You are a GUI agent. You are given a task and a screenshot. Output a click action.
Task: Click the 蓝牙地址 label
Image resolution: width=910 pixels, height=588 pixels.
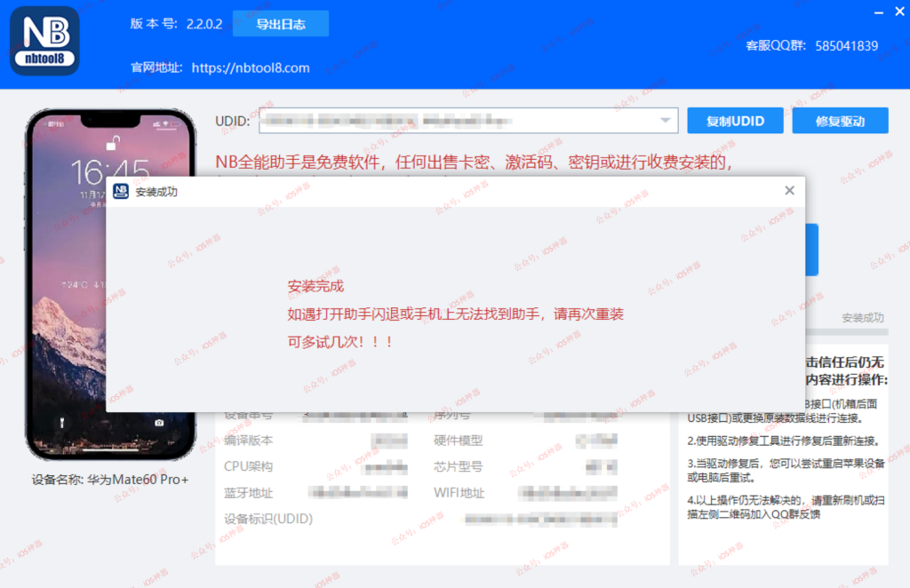249,493
